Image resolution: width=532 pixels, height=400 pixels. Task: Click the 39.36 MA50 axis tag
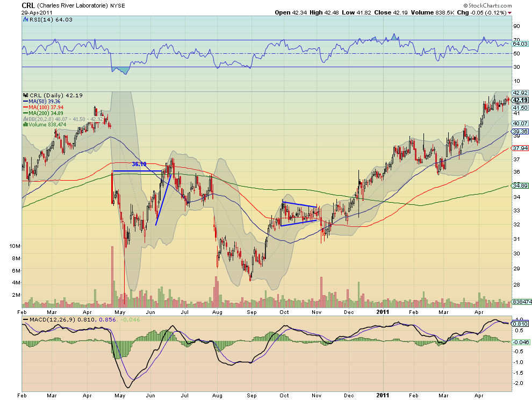[520, 131]
